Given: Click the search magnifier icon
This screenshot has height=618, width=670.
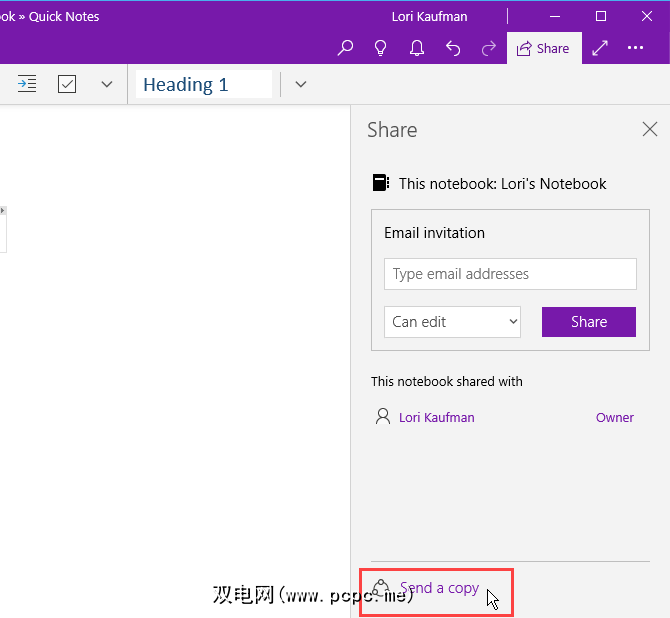Looking at the screenshot, I should coord(345,48).
